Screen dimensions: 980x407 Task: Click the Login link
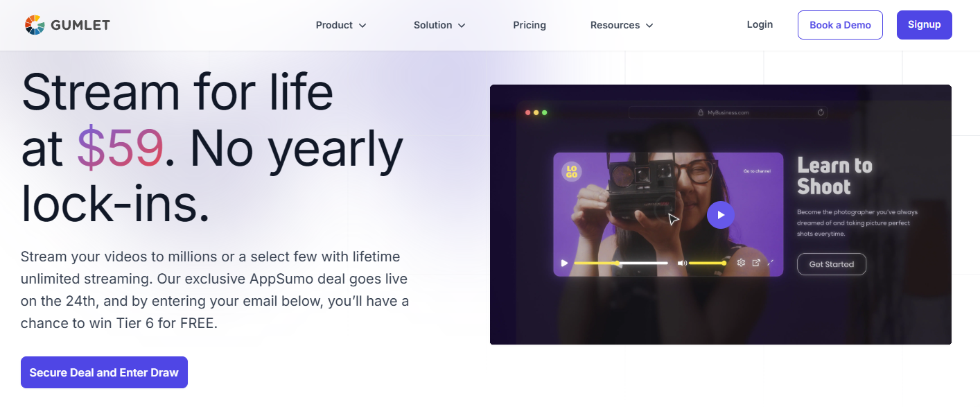760,24
